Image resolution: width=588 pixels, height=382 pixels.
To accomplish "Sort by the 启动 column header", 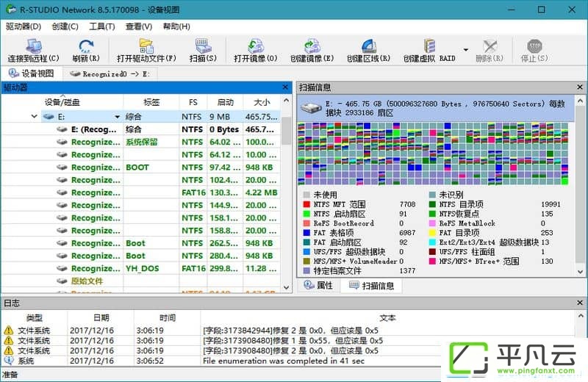I will 225,102.
